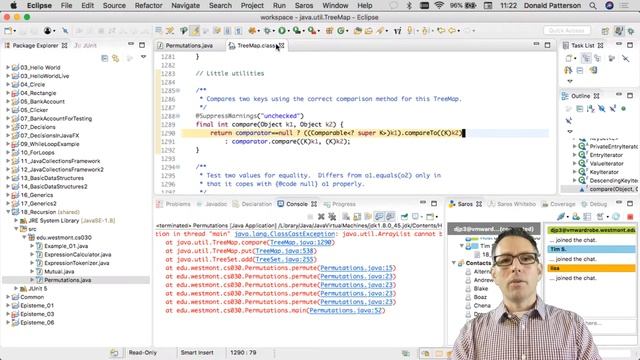Click the Bluetooth icon in macOS menu bar
The height and width of the screenshot is (360, 640).
pyautogui.click(x=409, y=6)
